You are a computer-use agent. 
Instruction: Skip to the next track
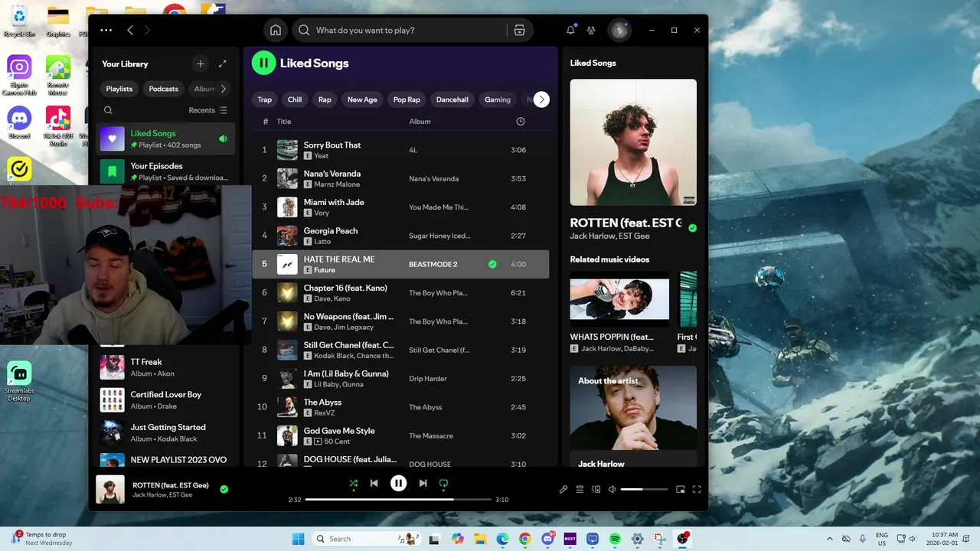pyautogui.click(x=423, y=484)
